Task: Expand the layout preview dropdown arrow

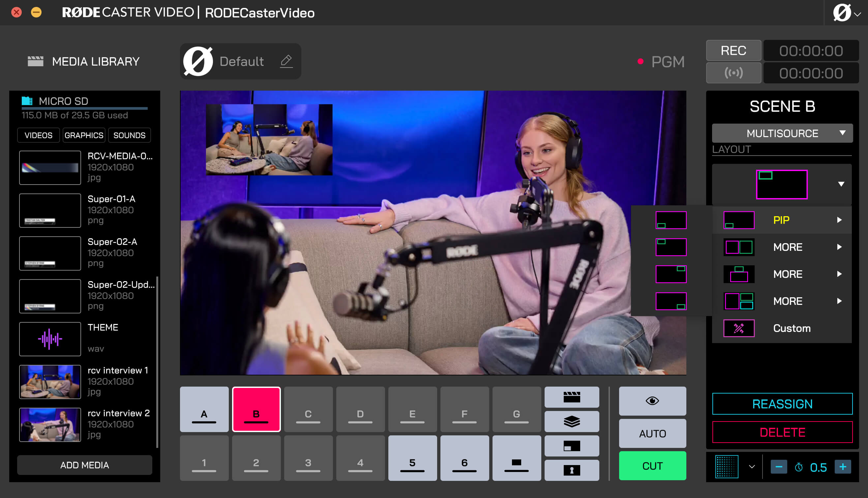Action: (841, 184)
